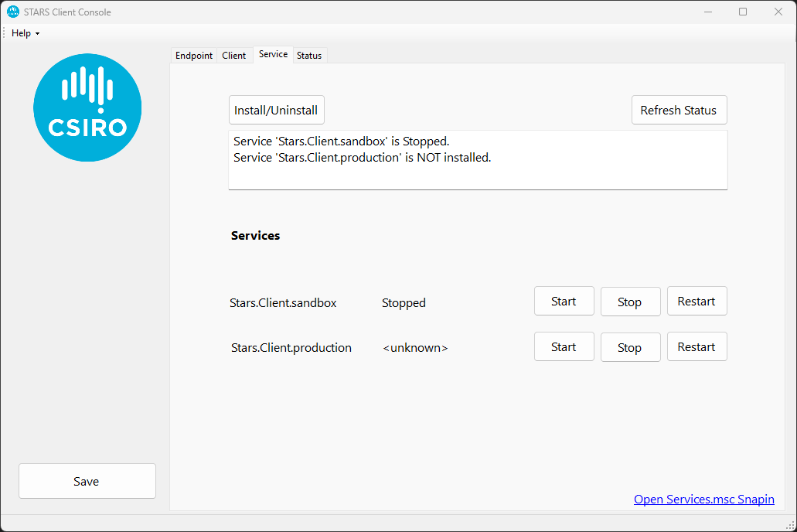
Task: Switch to the Client tab
Action: 234,55
